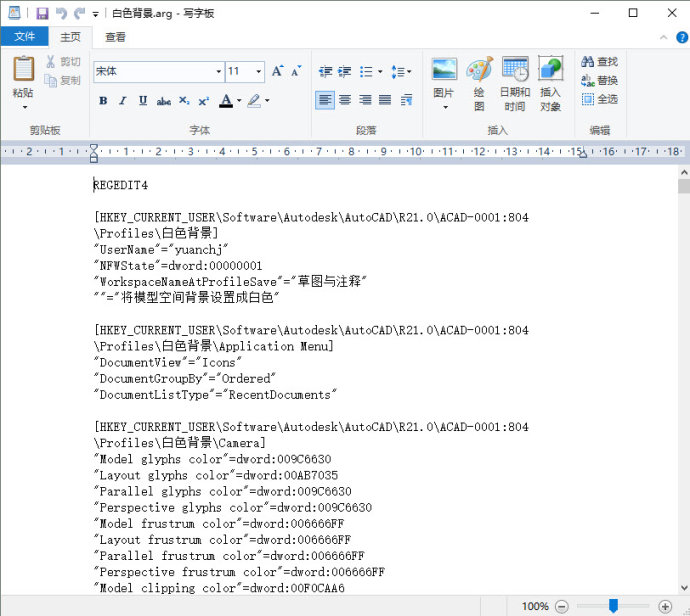Click the "DocumentView"="Icons" line
The width and height of the screenshot is (690, 616).
pyautogui.click(x=168, y=363)
